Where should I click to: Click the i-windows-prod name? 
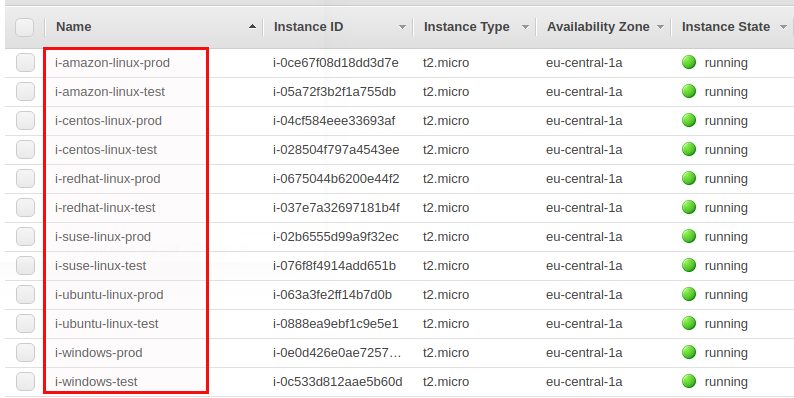point(99,352)
